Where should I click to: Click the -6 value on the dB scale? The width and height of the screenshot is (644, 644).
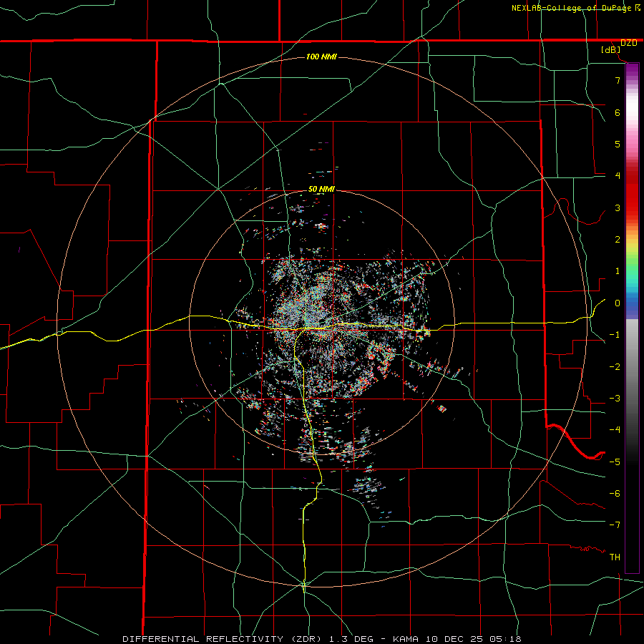pos(615,494)
